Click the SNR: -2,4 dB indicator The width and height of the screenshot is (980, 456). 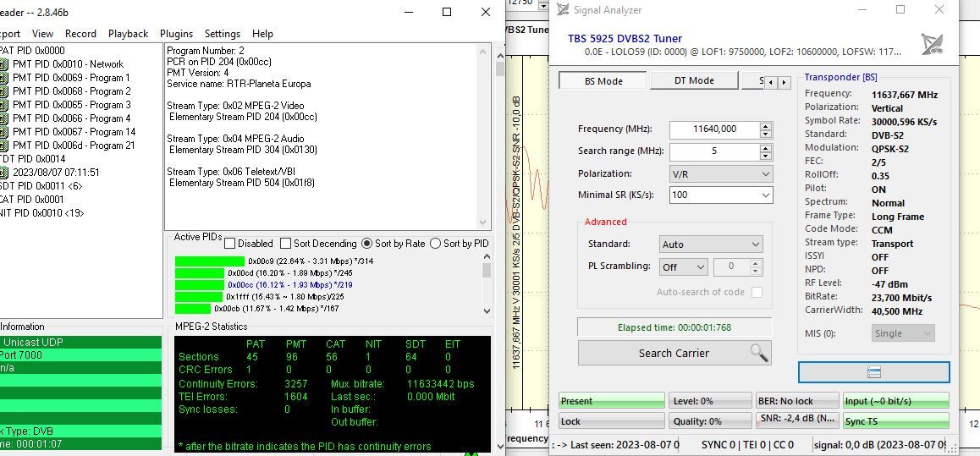[x=797, y=421]
